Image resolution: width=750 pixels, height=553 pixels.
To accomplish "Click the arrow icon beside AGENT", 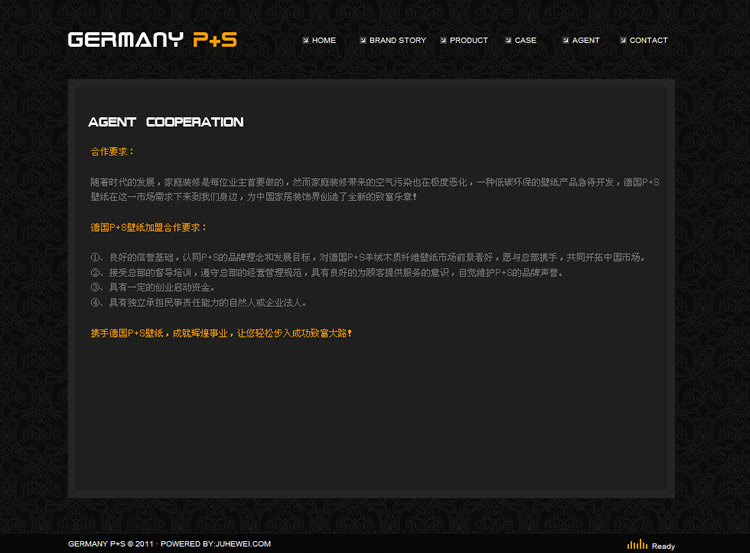I will (566, 41).
